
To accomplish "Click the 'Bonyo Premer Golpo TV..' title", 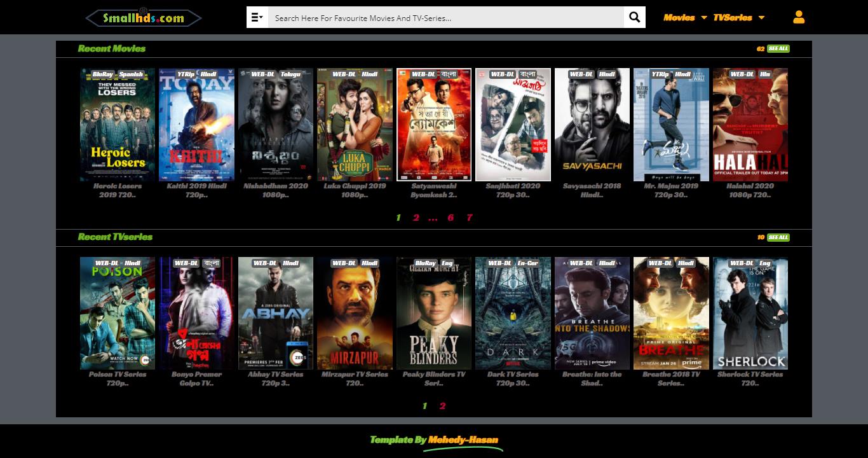I will coord(196,378).
